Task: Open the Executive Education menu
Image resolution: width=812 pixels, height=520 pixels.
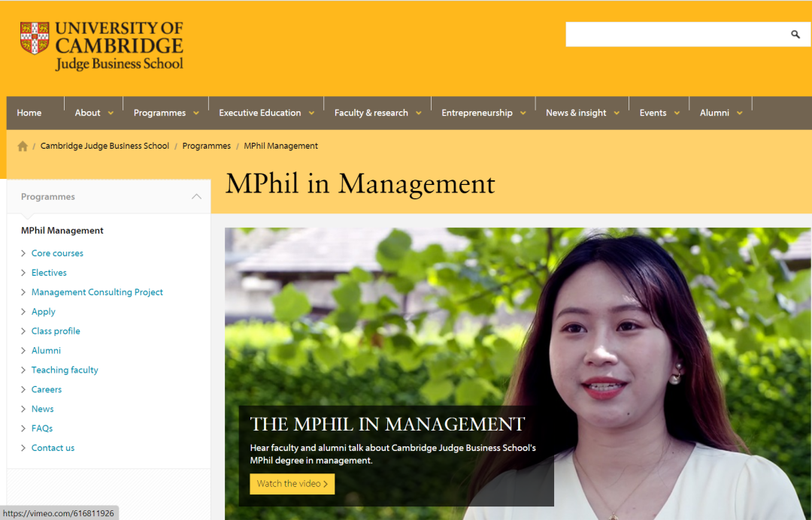Action: point(266,113)
